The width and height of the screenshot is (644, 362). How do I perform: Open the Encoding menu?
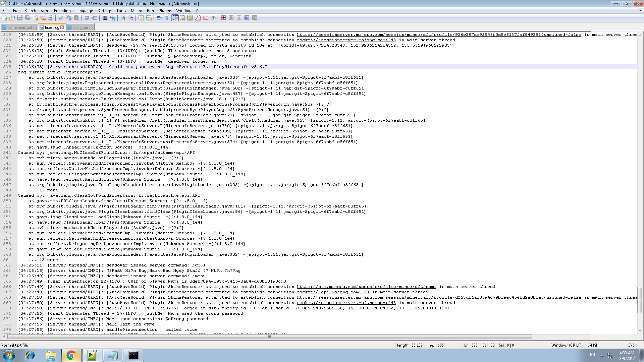[x=62, y=11]
